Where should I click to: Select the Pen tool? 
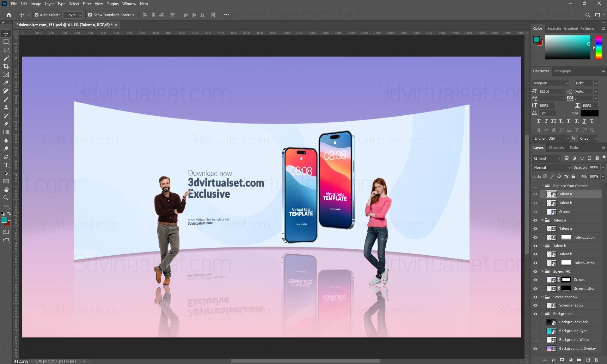(6, 157)
